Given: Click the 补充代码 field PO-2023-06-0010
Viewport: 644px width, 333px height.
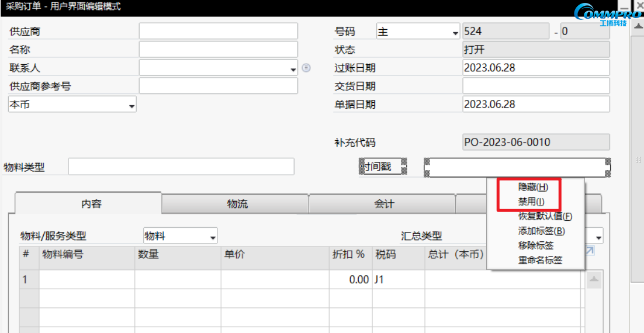Looking at the screenshot, I should coord(536,142).
